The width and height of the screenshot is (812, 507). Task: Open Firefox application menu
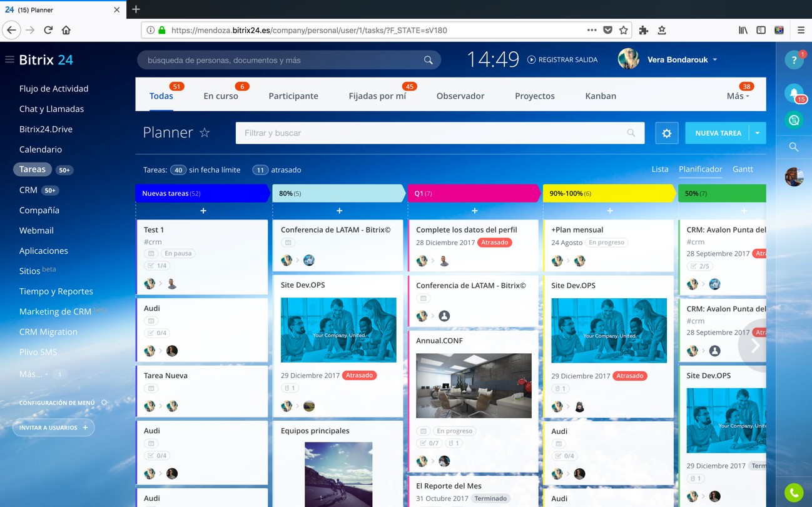pyautogui.click(x=801, y=30)
